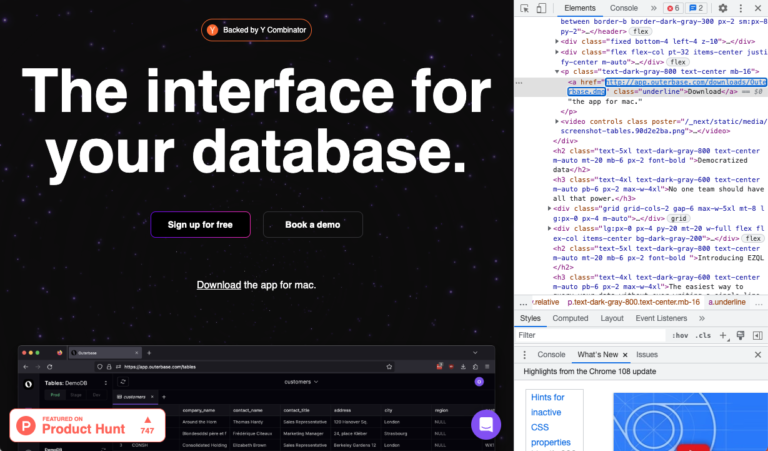Open the new style rule plus icon
The image size is (768, 451).
pos(723,335)
